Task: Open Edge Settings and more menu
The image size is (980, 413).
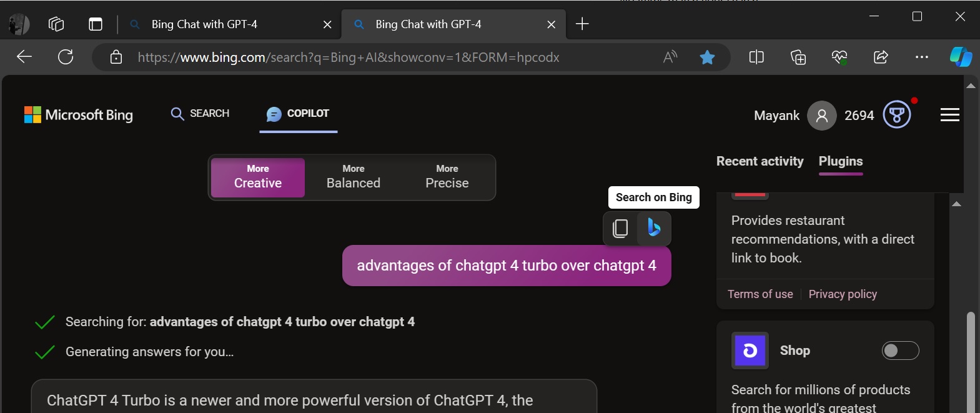Action: (x=922, y=57)
